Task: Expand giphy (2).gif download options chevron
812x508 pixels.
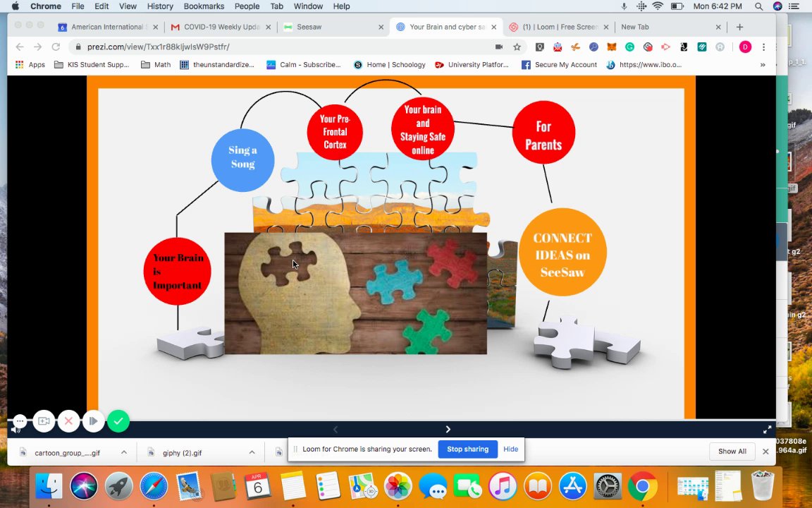Action: point(252,452)
